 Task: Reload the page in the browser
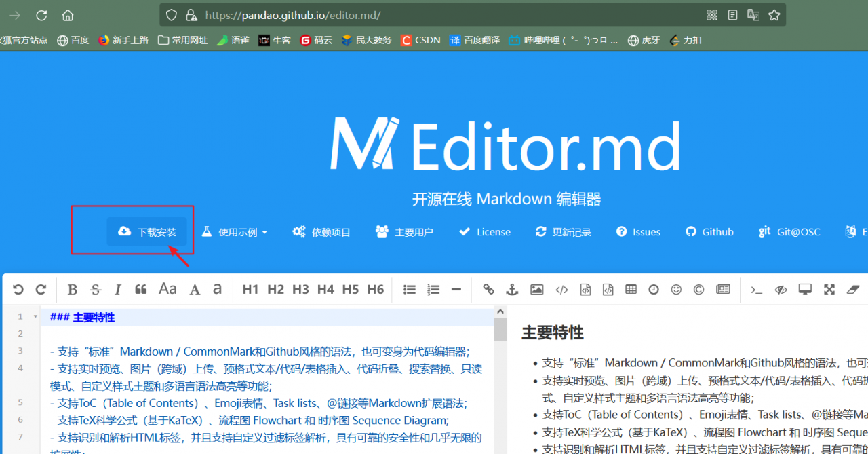pyautogui.click(x=41, y=15)
